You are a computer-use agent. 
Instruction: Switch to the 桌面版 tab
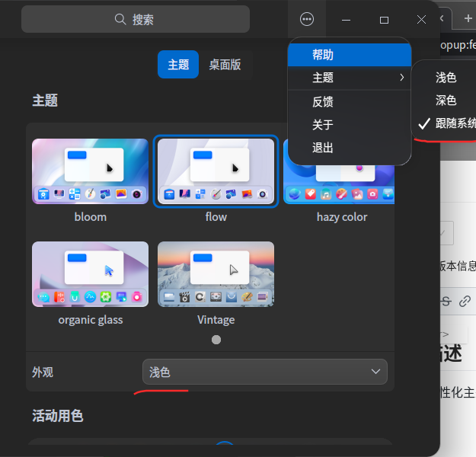[x=225, y=65]
